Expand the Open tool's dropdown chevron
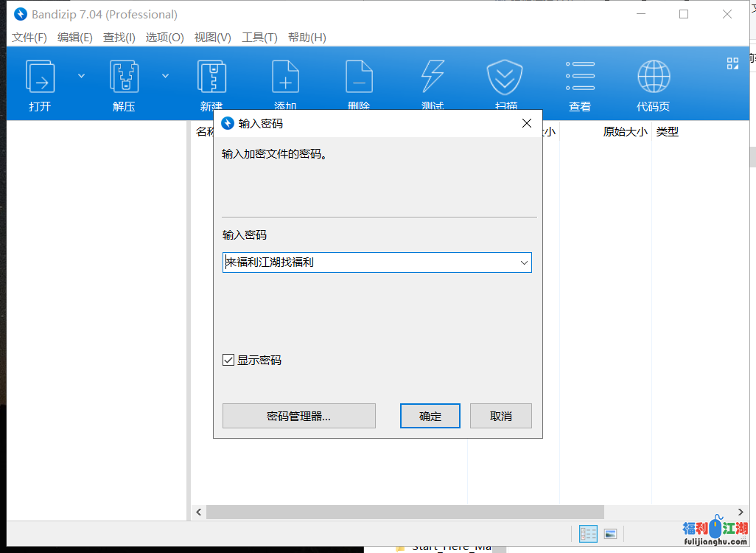This screenshot has height=553, width=756. click(81, 75)
